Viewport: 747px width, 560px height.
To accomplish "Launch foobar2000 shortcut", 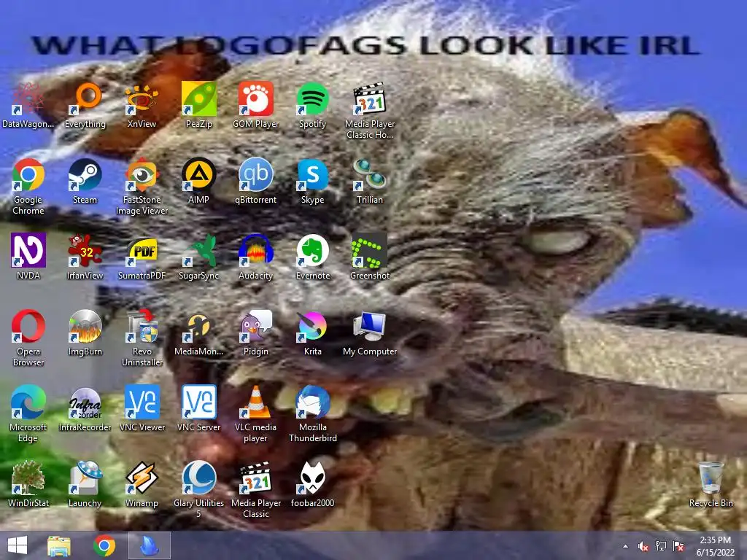I will tap(312, 484).
